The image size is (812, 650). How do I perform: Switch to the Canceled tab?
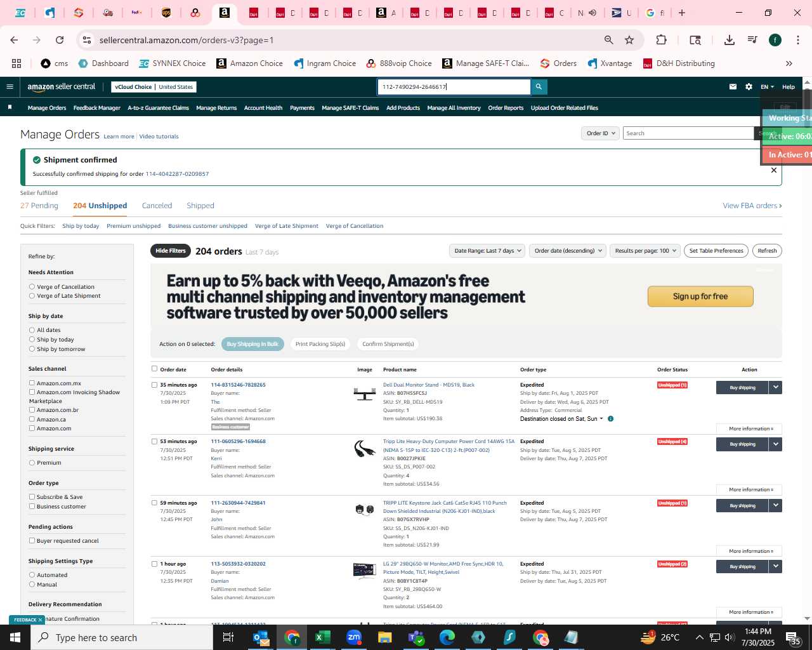coord(157,206)
